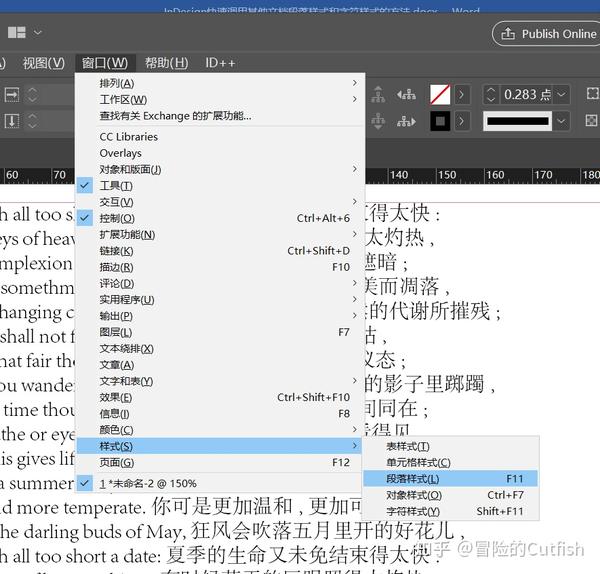Open the CC Libraries panel
The height and width of the screenshot is (574, 600).
(220, 137)
